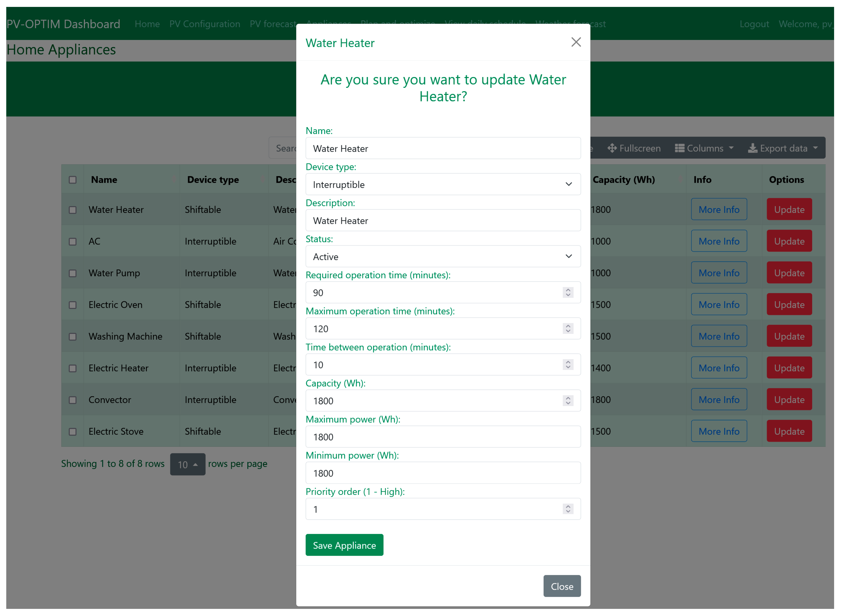
Task: Click the Capacity (Wh) spinner arrows
Action: coord(568,400)
